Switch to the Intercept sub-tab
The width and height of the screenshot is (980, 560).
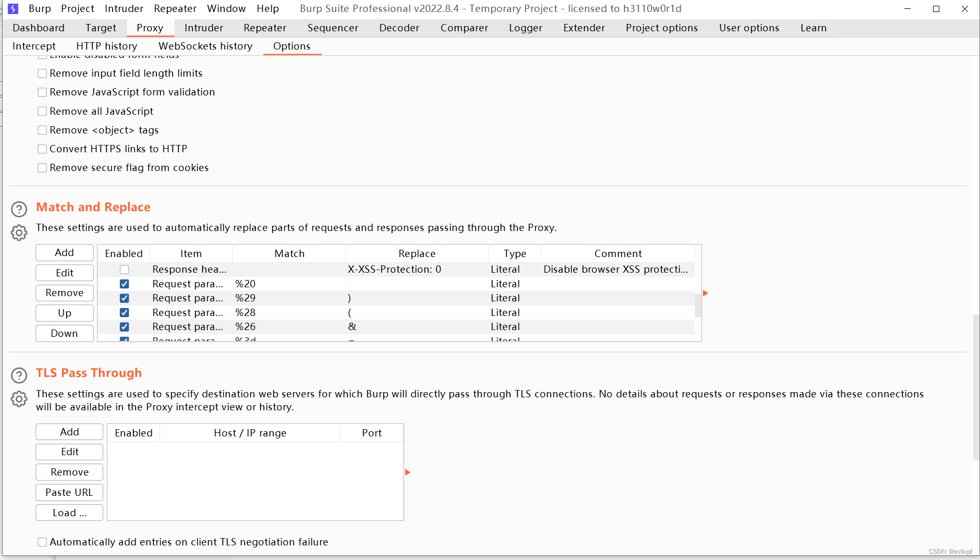(34, 46)
